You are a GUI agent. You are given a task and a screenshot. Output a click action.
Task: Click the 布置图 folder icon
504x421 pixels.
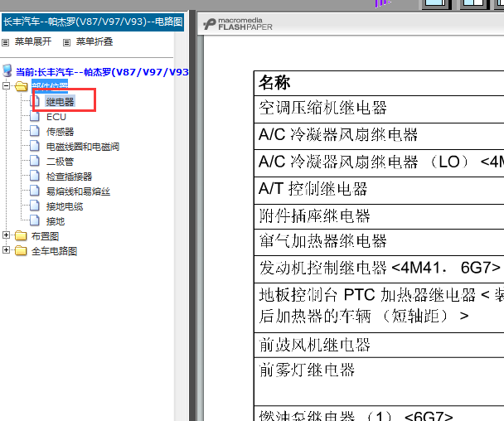tap(21, 236)
